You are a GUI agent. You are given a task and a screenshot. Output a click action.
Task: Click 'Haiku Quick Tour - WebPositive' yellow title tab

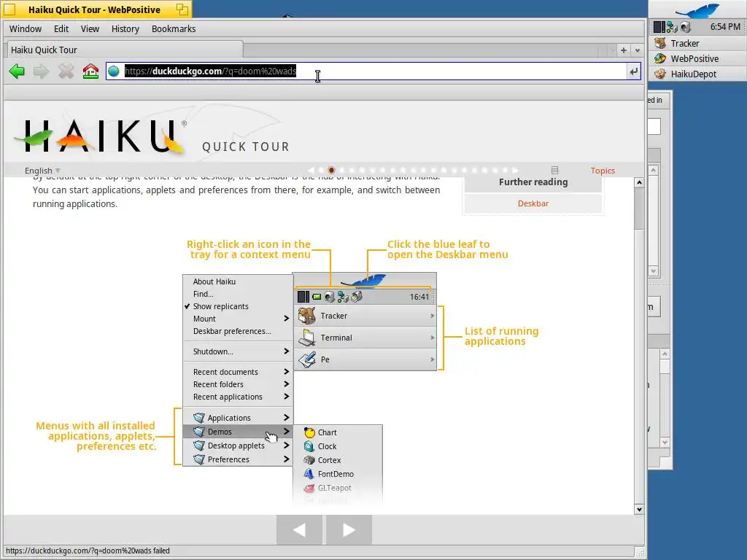[97, 9]
